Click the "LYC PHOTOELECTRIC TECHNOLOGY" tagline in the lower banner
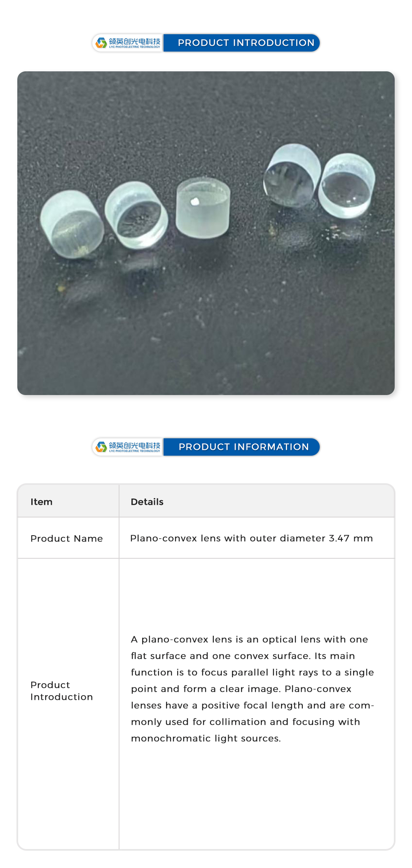The image size is (412, 868). point(134,451)
